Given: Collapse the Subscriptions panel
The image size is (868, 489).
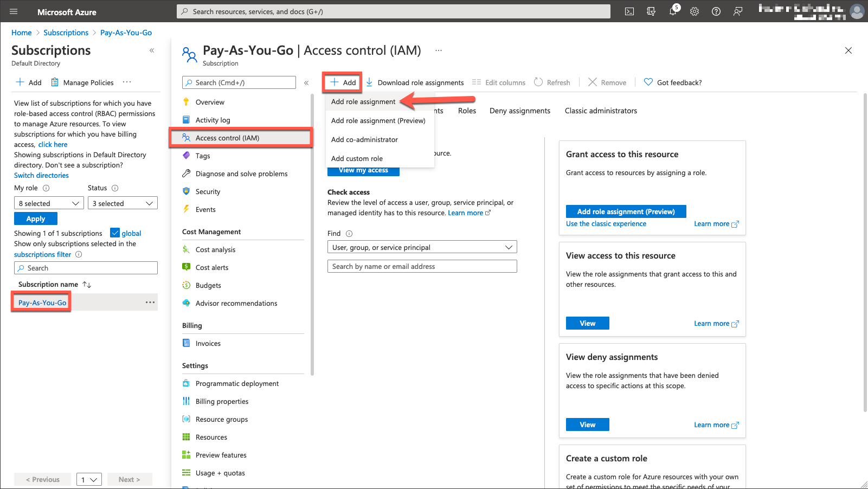Looking at the screenshot, I should click(152, 50).
